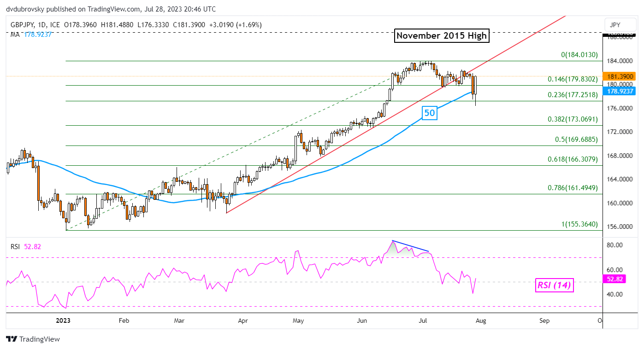Click the 0(184.0130) Fibonacci label
Viewport: 644px width, 349px height.
[579, 55]
